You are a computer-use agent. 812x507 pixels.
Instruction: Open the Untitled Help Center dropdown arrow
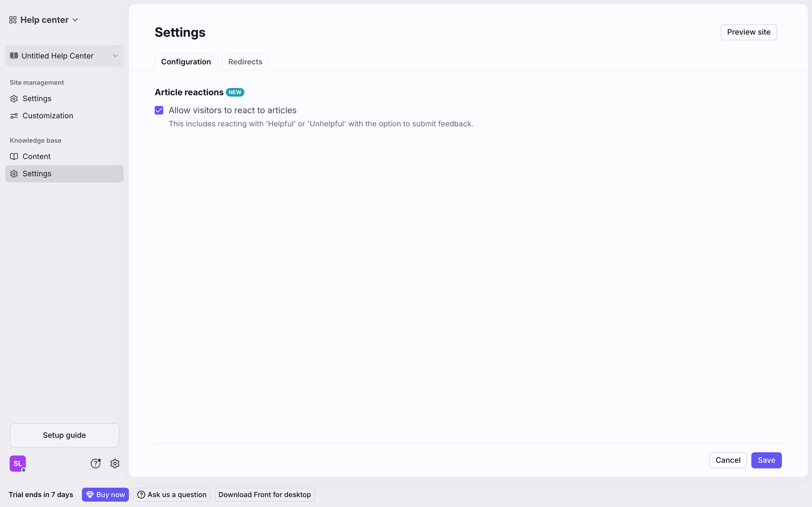tap(115, 56)
